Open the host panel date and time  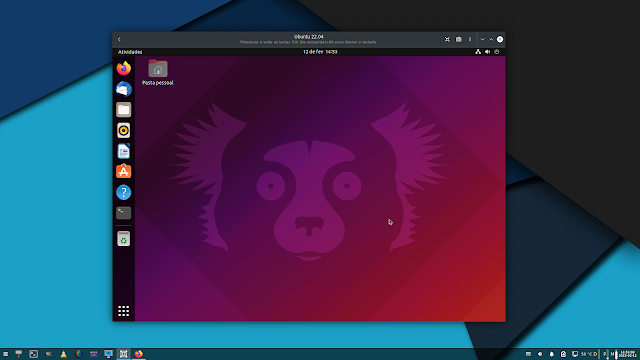(x=628, y=354)
